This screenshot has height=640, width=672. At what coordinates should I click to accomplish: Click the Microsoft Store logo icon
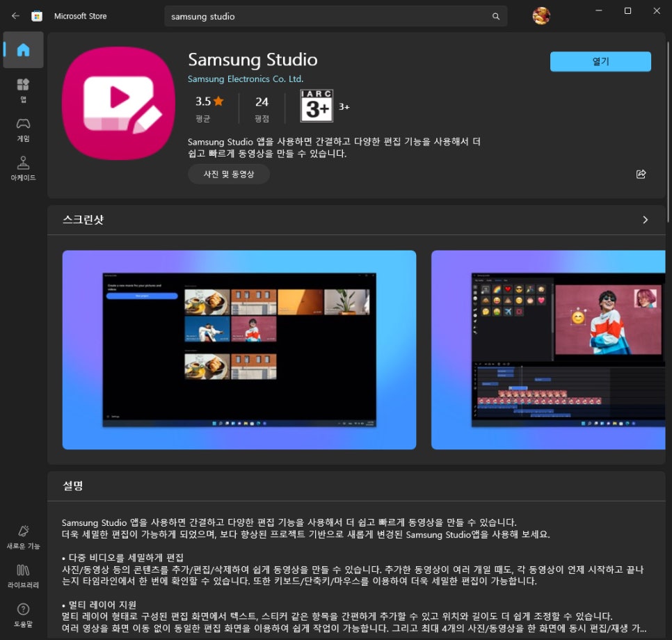[x=37, y=16]
